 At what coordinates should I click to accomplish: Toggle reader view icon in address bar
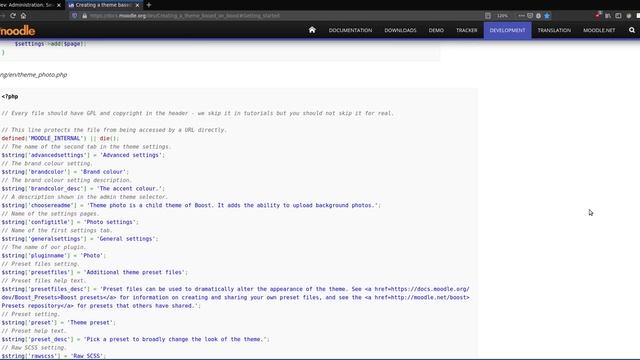pos(488,16)
